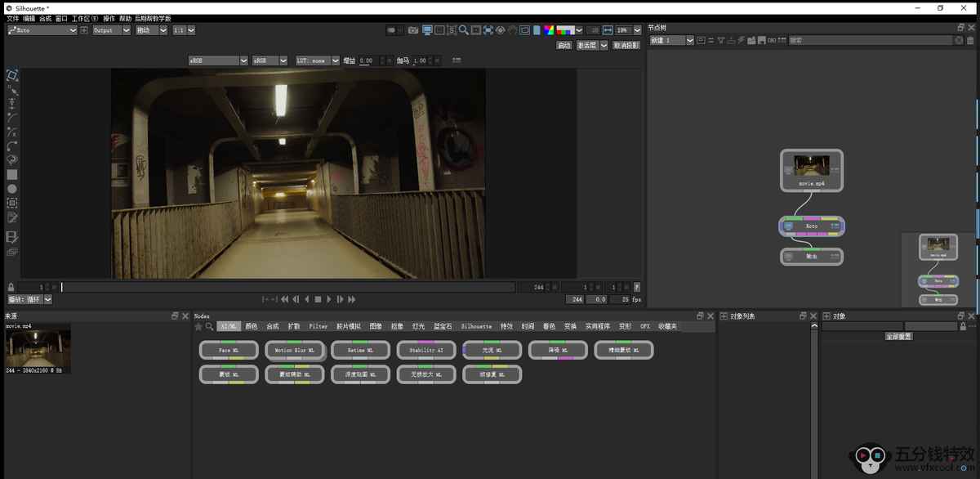Click the camera snapshot icon in viewer toolbar
Viewport: 980px width, 479px height.
(413, 30)
